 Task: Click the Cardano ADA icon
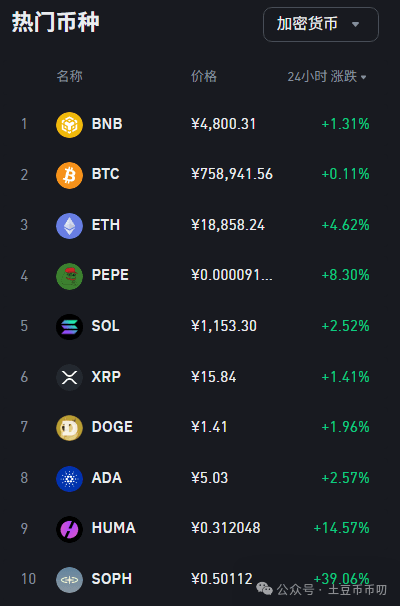(70, 479)
